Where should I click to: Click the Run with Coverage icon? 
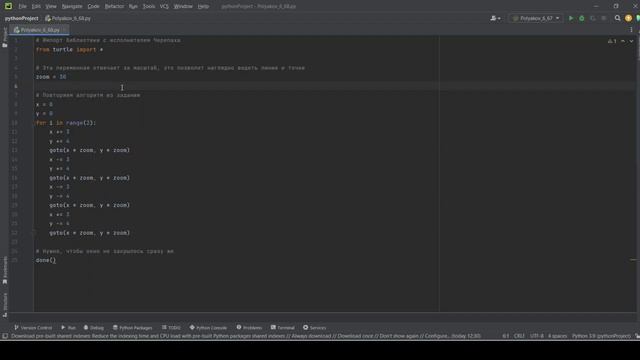(593, 18)
